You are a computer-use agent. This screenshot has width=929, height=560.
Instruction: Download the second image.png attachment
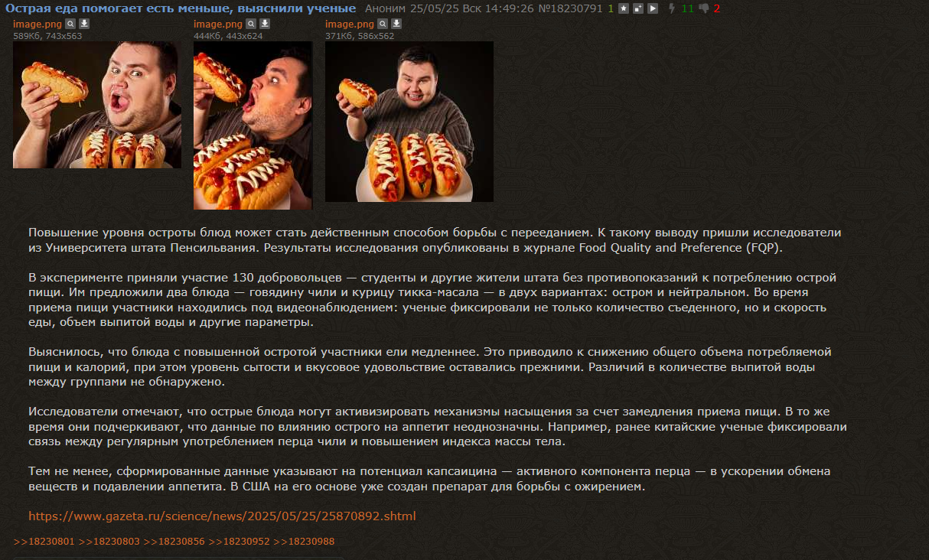pyautogui.click(x=265, y=24)
